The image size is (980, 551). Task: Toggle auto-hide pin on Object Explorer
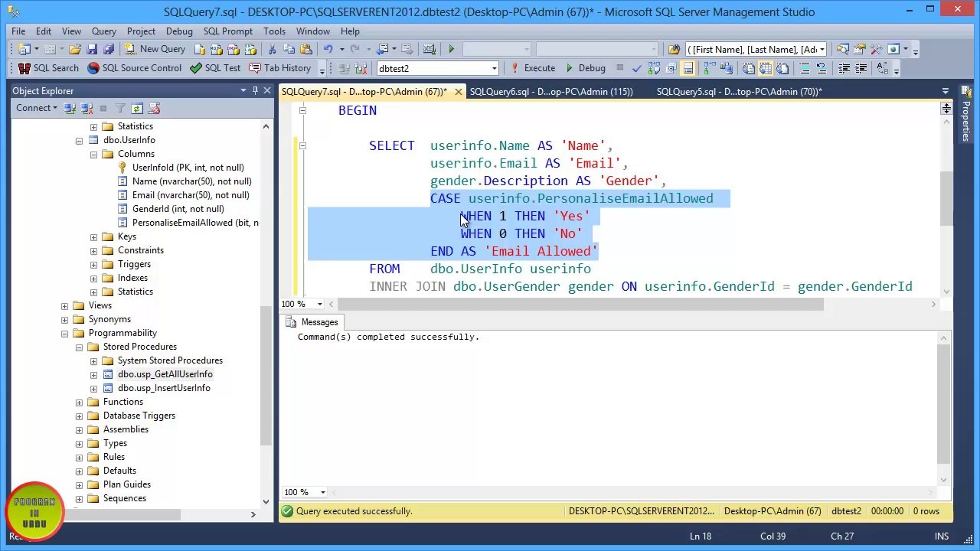point(255,90)
